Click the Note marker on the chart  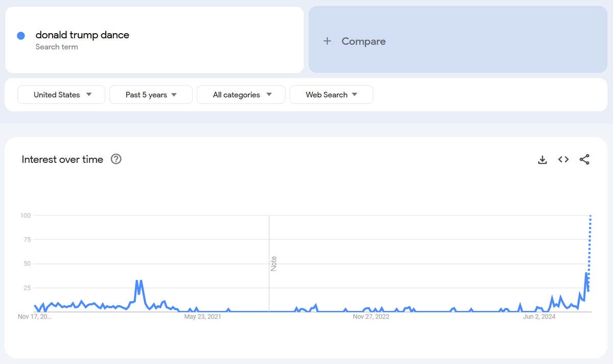pos(273,264)
